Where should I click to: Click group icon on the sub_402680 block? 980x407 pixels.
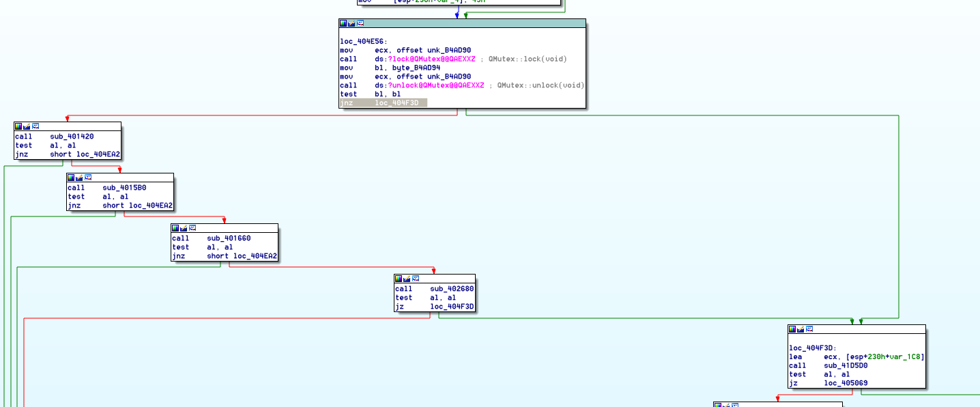[x=415, y=279]
